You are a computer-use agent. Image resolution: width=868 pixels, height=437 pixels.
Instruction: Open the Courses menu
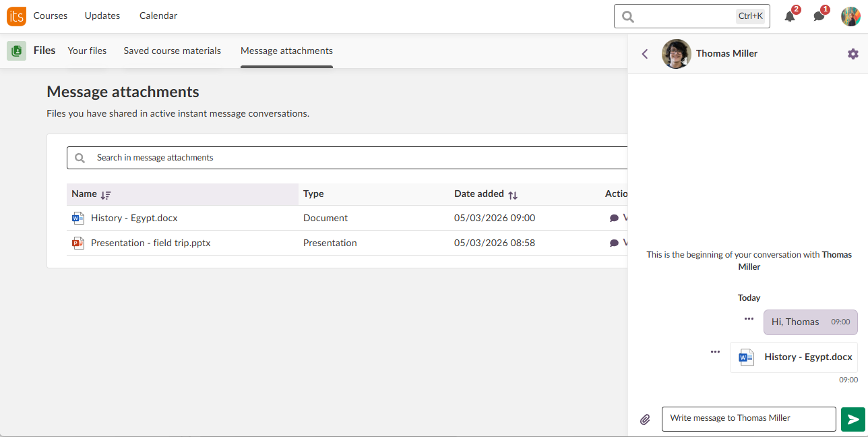[x=51, y=16]
